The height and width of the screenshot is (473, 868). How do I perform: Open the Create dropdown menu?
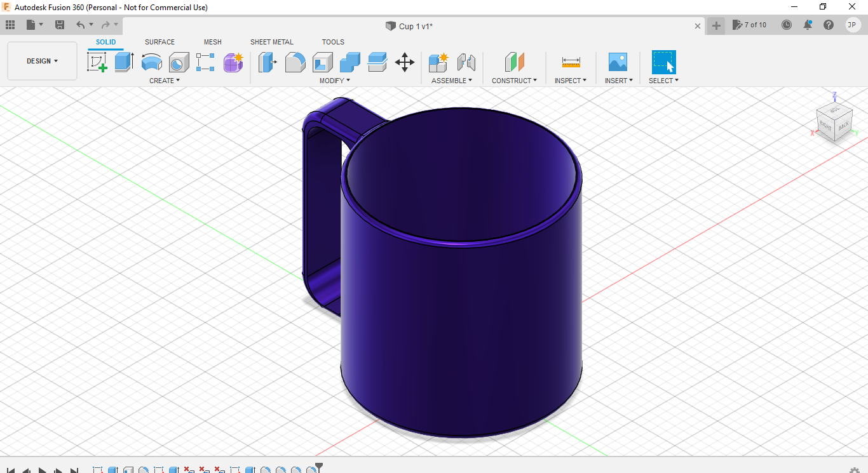click(165, 80)
